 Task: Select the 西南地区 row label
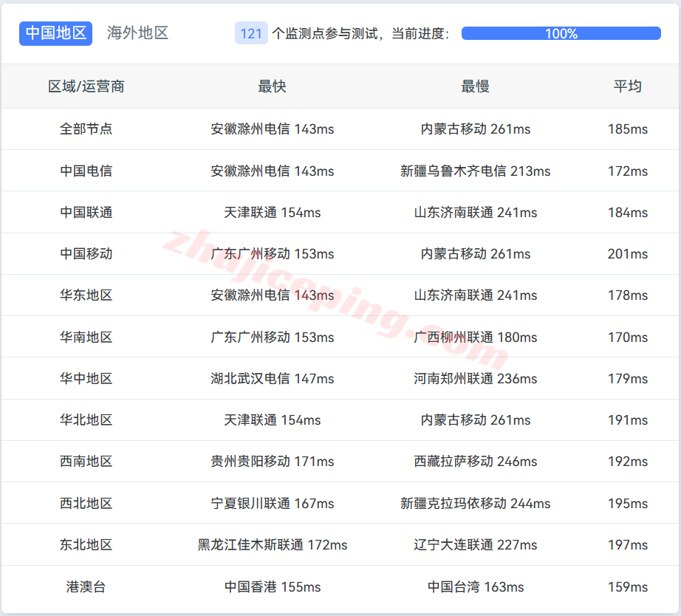[86, 462]
